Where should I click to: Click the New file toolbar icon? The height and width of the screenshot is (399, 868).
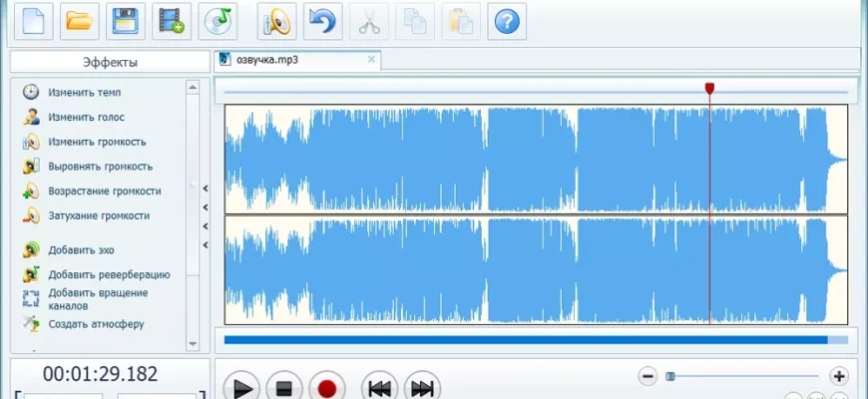(33, 20)
